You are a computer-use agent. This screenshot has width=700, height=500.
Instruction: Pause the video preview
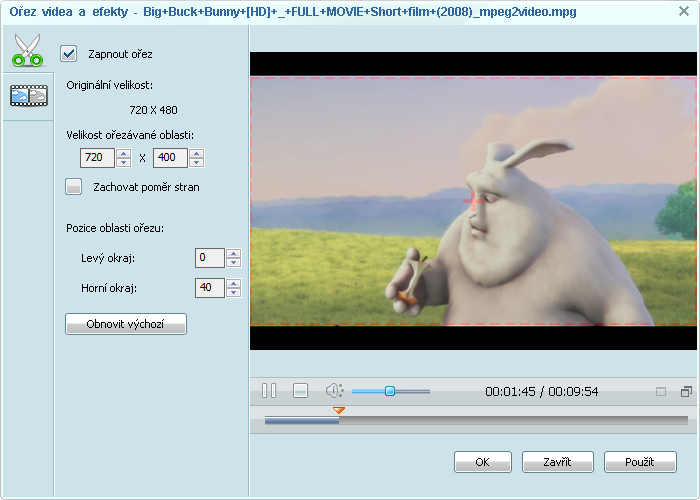[269, 391]
